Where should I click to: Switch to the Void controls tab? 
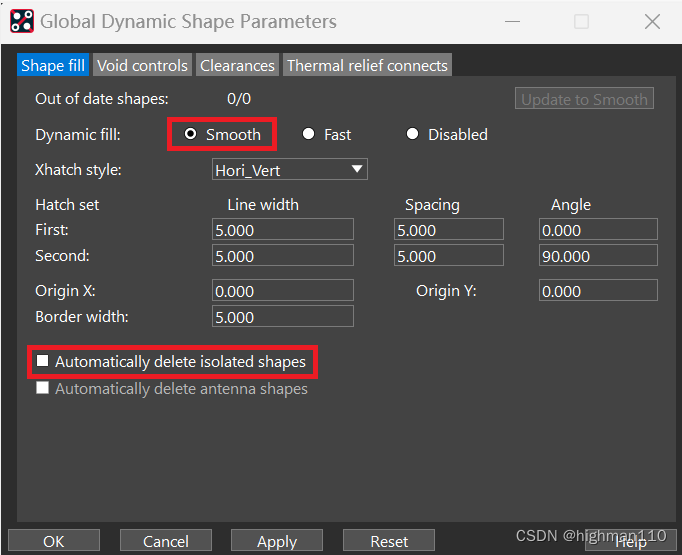click(142, 65)
